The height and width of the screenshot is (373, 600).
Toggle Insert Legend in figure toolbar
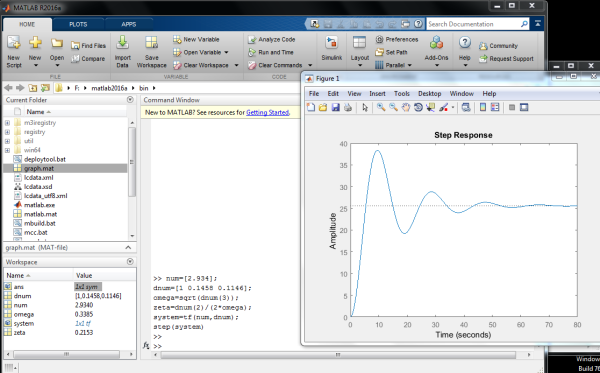[x=495, y=108]
